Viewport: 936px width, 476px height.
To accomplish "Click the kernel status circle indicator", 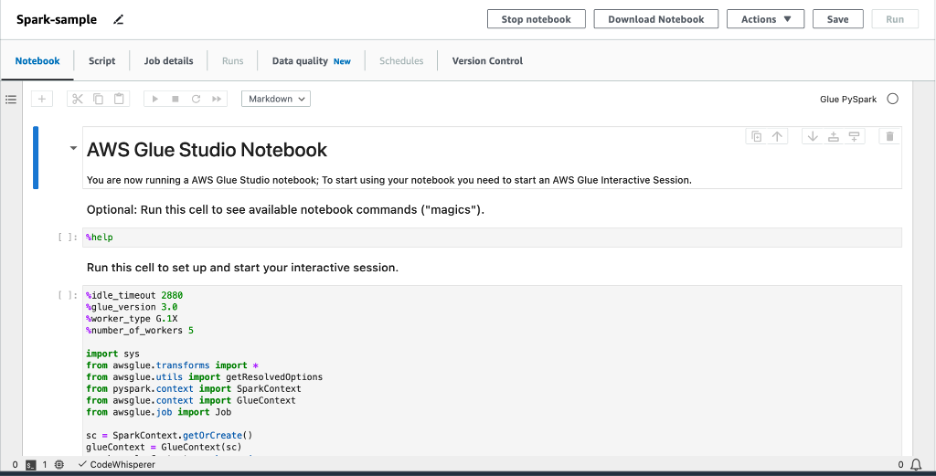I will click(892, 99).
